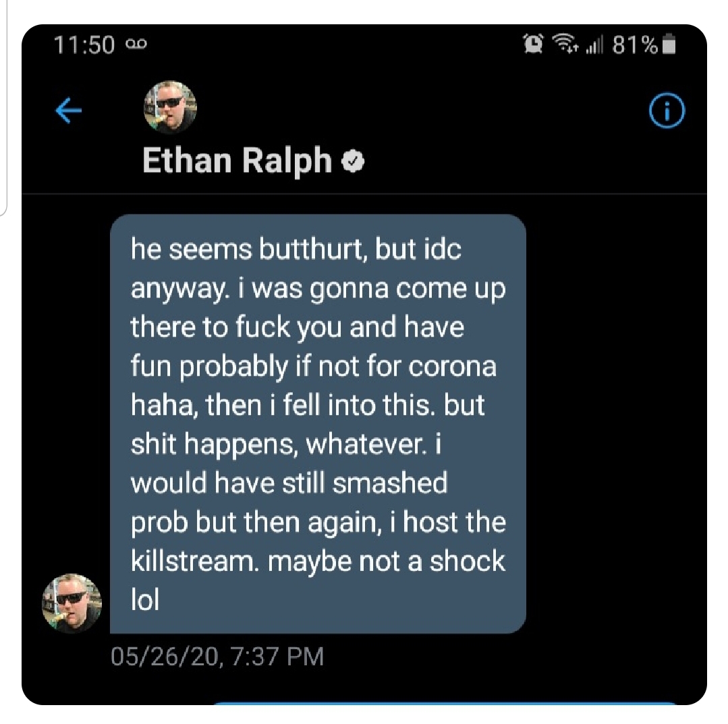Screen dimensions: 728x724
Task: Tap the blue outgoing message edge at the bottom
Action: [445, 703]
